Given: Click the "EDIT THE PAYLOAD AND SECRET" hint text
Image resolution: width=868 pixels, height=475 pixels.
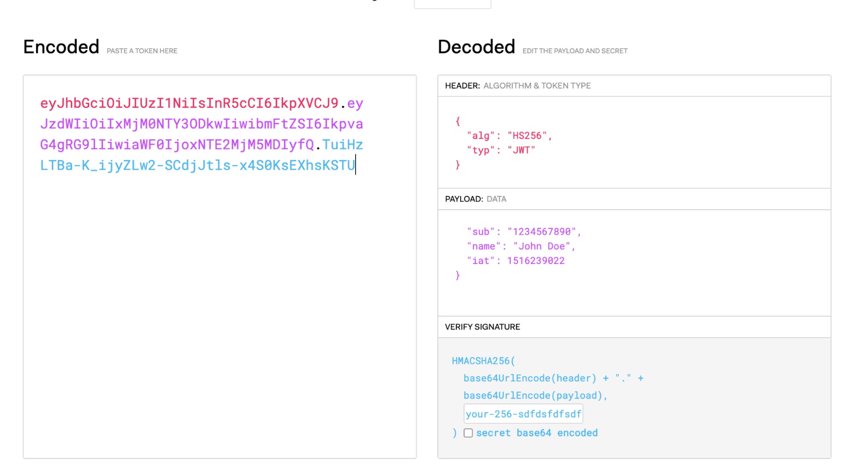Looking at the screenshot, I should click(574, 51).
